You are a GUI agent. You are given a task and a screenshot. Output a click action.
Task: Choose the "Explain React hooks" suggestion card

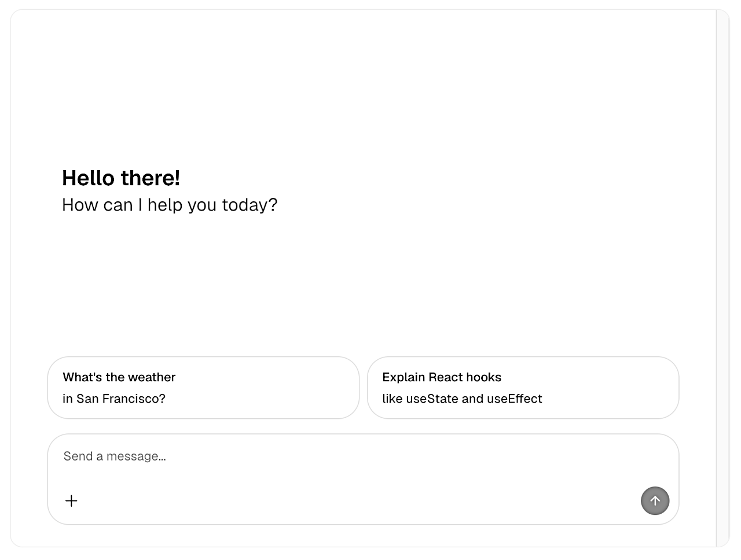(523, 388)
